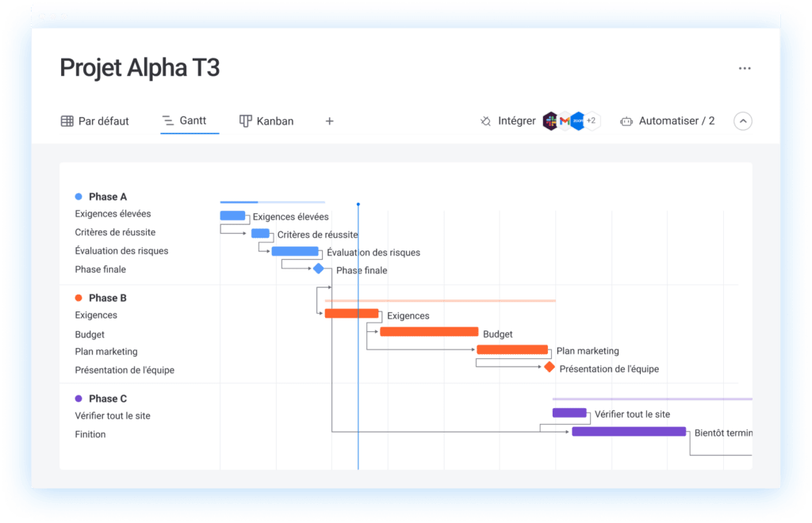812x523 pixels.
Task: Select Évaluation des risques in the left list
Action: 121,251
